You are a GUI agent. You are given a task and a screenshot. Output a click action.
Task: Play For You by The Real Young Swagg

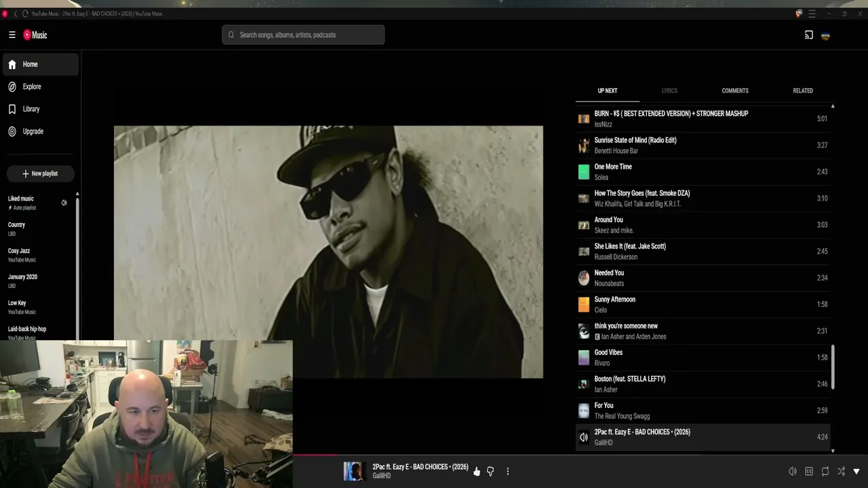click(x=703, y=411)
